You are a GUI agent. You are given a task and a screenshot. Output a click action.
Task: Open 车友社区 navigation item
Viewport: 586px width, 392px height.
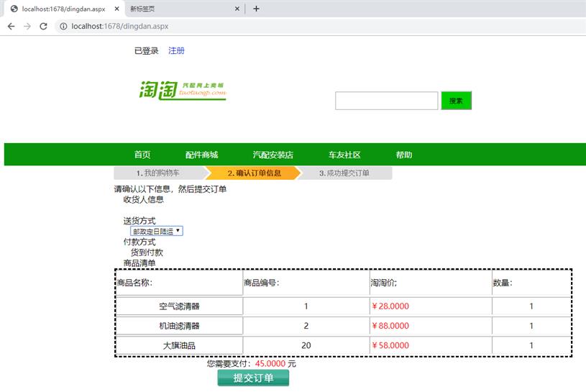click(x=344, y=155)
